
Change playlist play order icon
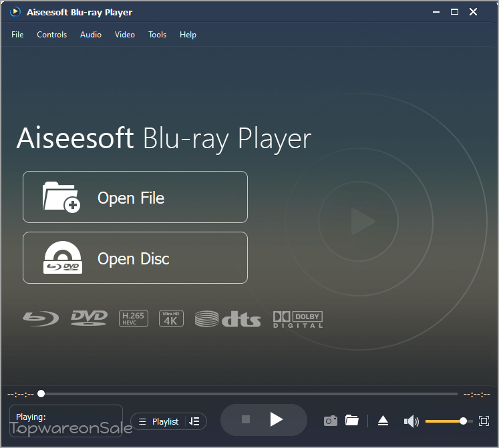(194, 421)
